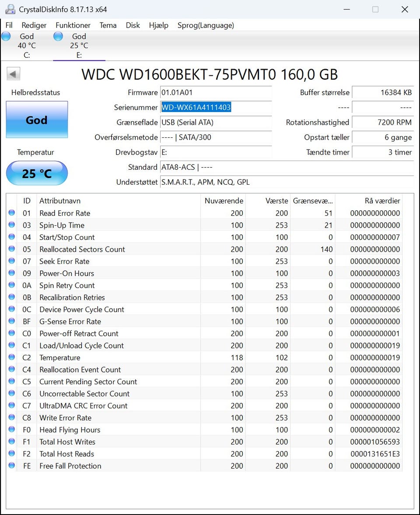Open the Sprog(Language) menu
This screenshot has width=420, height=515.
(206, 25)
